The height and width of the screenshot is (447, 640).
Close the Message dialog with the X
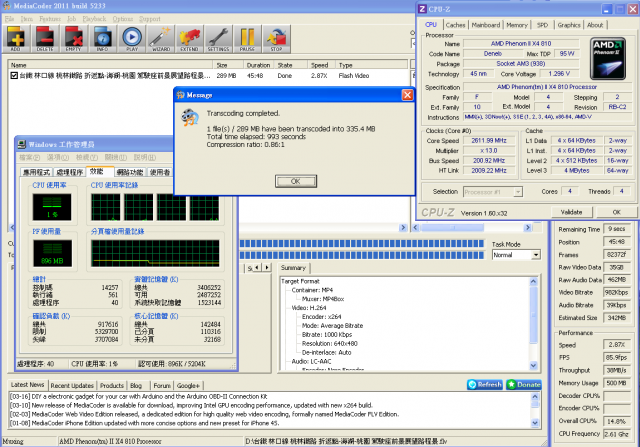407,95
